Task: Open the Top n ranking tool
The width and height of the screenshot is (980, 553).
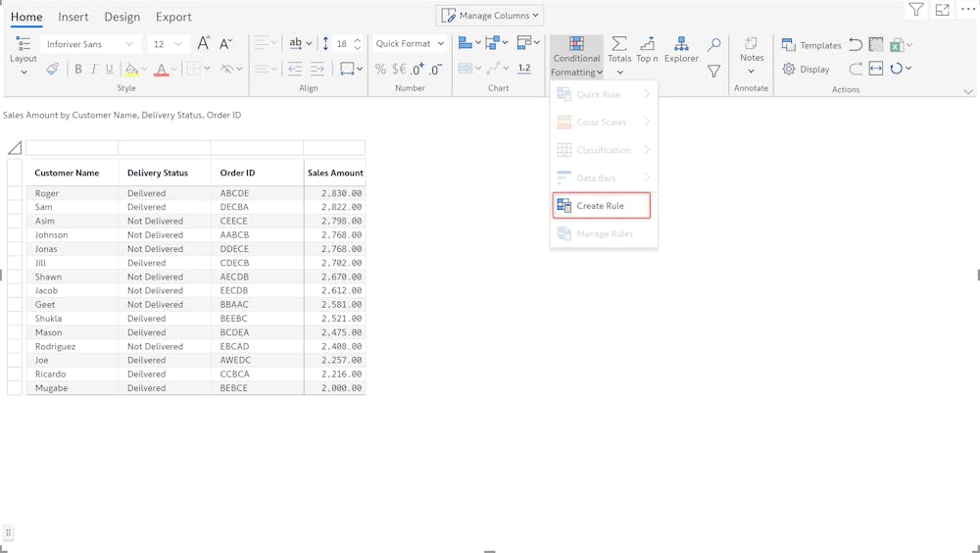Action: click(x=647, y=50)
